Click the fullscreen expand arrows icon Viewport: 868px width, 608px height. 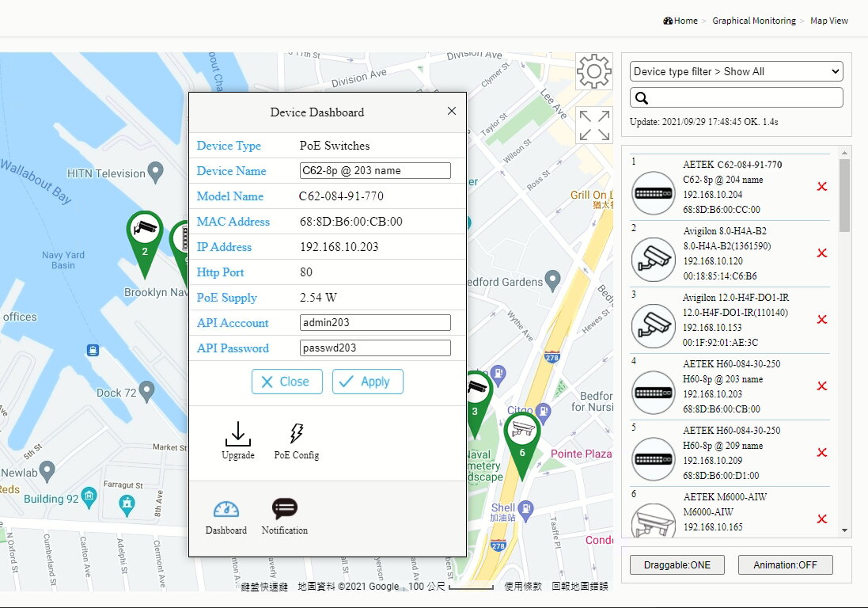594,125
